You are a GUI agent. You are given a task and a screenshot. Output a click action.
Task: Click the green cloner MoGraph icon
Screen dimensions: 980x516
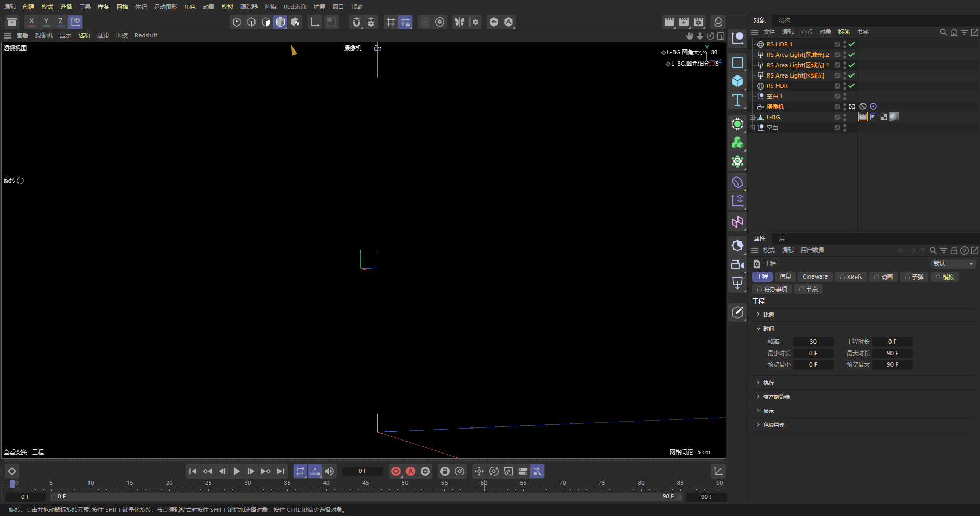pyautogui.click(x=737, y=143)
